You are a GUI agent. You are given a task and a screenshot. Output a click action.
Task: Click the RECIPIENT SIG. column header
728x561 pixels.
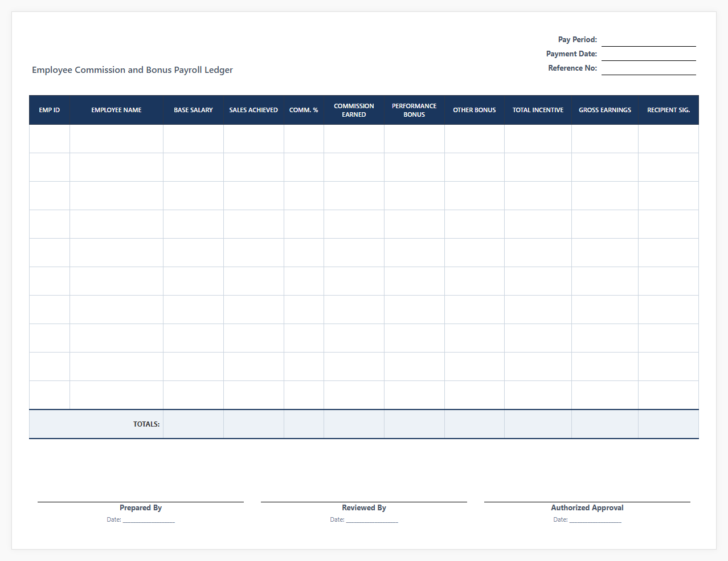point(668,110)
